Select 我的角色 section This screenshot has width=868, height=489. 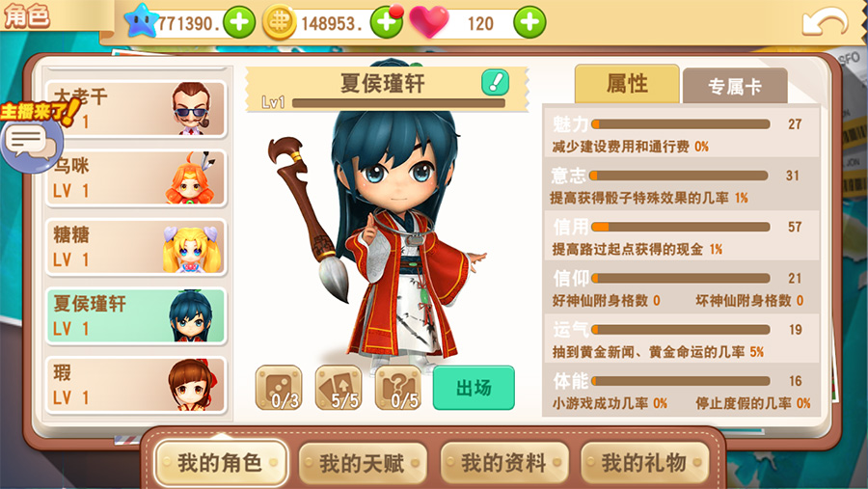click(220, 462)
